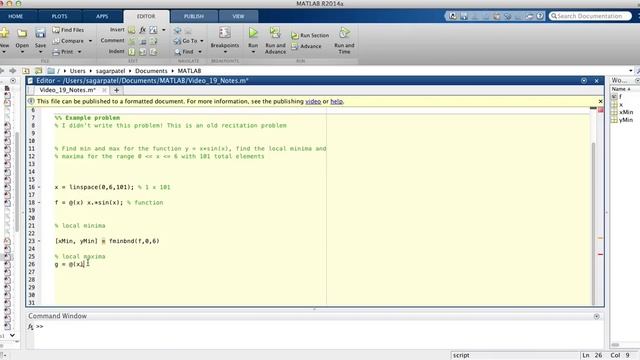Viewport: 640px width, 360px height.
Task: Click red error marker in editor message bar
Action: pyautogui.click(x=600, y=254)
